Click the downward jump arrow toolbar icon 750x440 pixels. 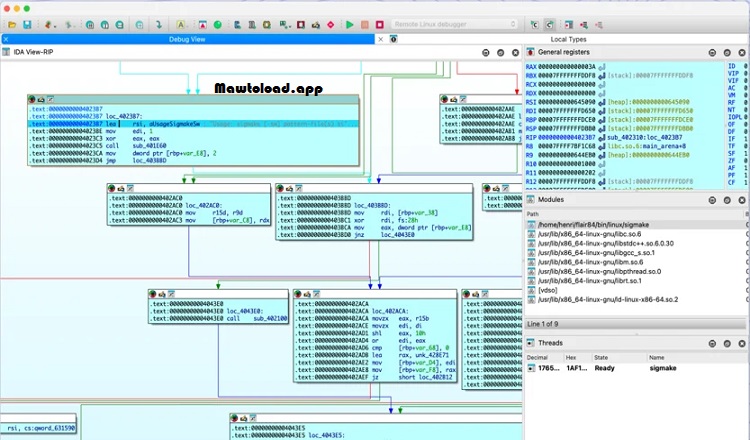pyautogui.click(x=159, y=24)
